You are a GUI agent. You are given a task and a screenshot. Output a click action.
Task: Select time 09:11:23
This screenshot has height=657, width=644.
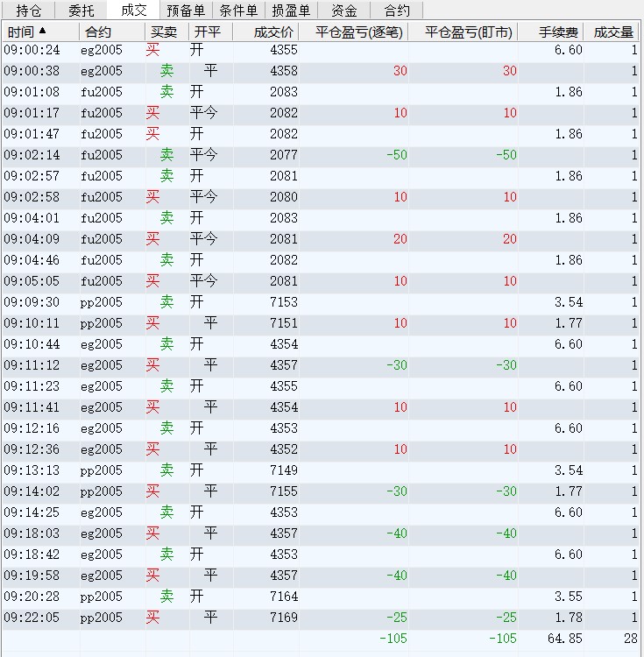(32, 386)
